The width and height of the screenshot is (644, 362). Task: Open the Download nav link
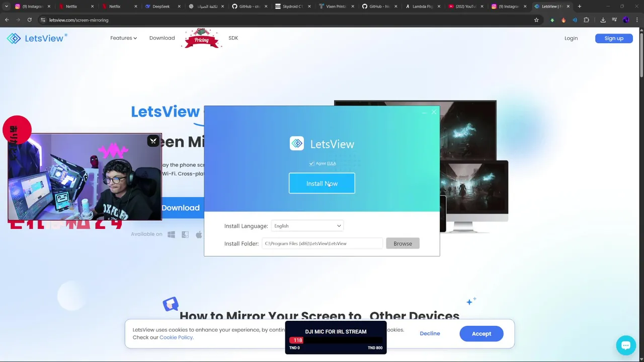coord(162,38)
